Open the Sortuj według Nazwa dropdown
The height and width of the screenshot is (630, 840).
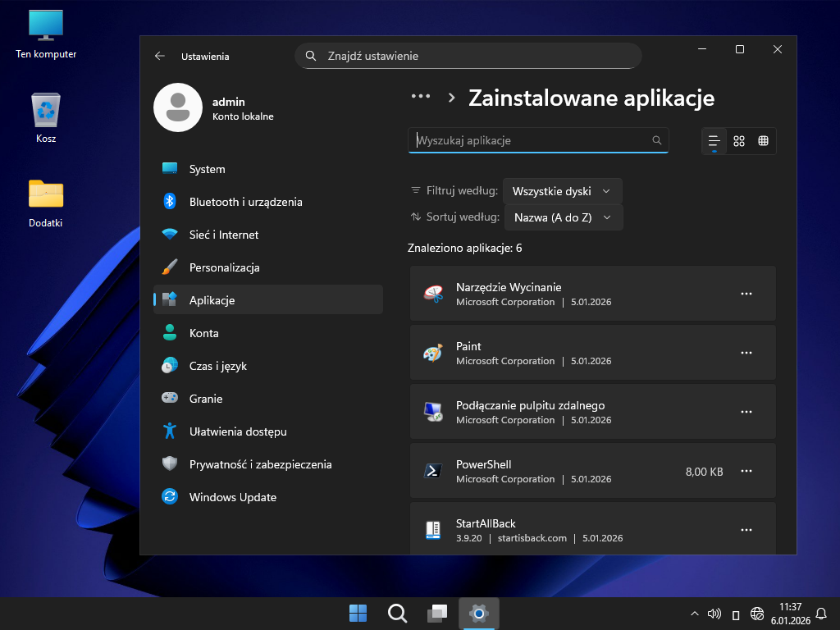(x=563, y=217)
